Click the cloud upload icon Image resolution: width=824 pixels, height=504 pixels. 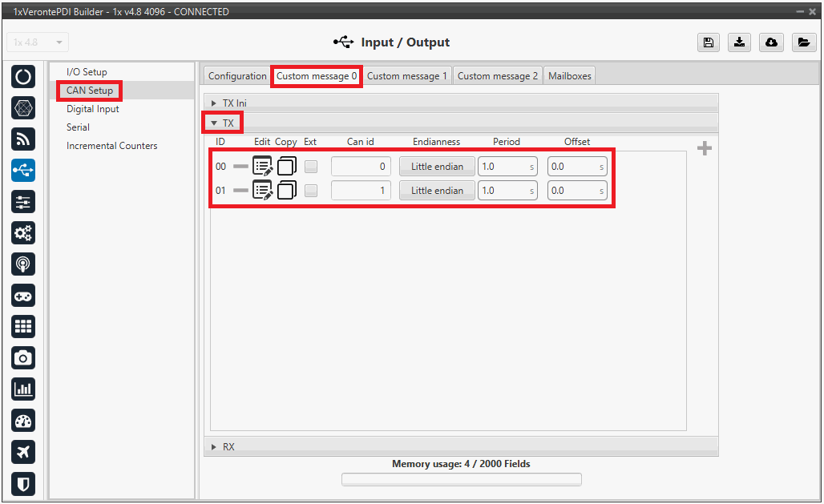pyautogui.click(x=770, y=43)
